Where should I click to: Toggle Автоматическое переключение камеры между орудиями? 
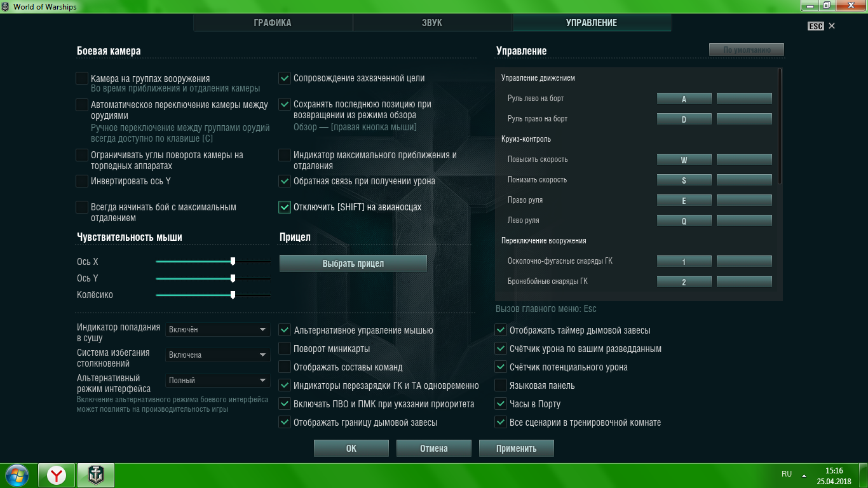(82, 105)
